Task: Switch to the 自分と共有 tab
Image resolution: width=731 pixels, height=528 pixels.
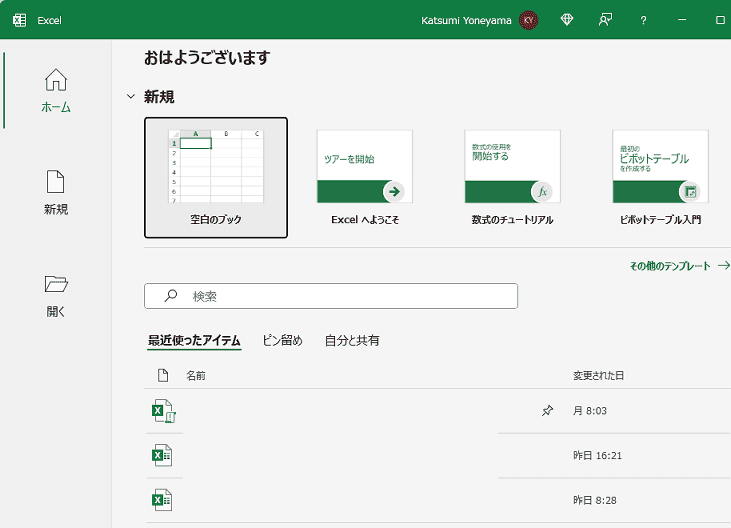Action: [x=352, y=341]
